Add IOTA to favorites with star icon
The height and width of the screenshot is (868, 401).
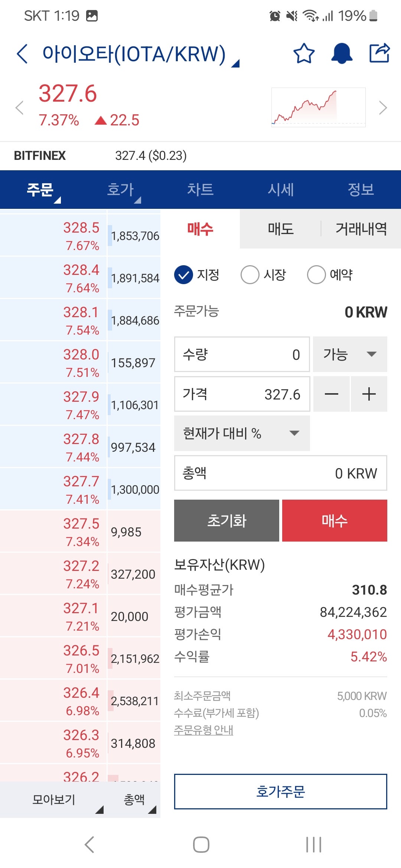(x=304, y=54)
